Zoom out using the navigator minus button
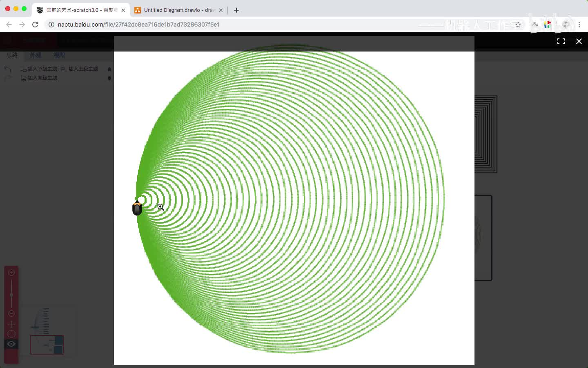 (x=11, y=314)
